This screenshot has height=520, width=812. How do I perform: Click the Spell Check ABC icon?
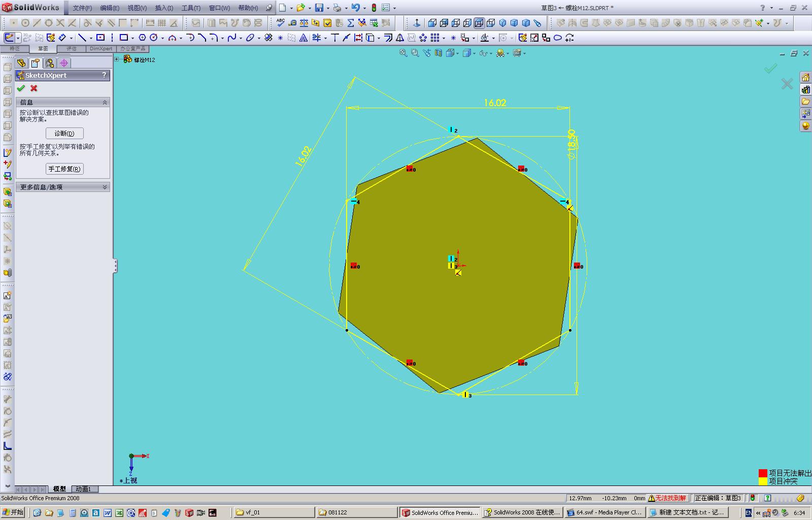click(281, 23)
